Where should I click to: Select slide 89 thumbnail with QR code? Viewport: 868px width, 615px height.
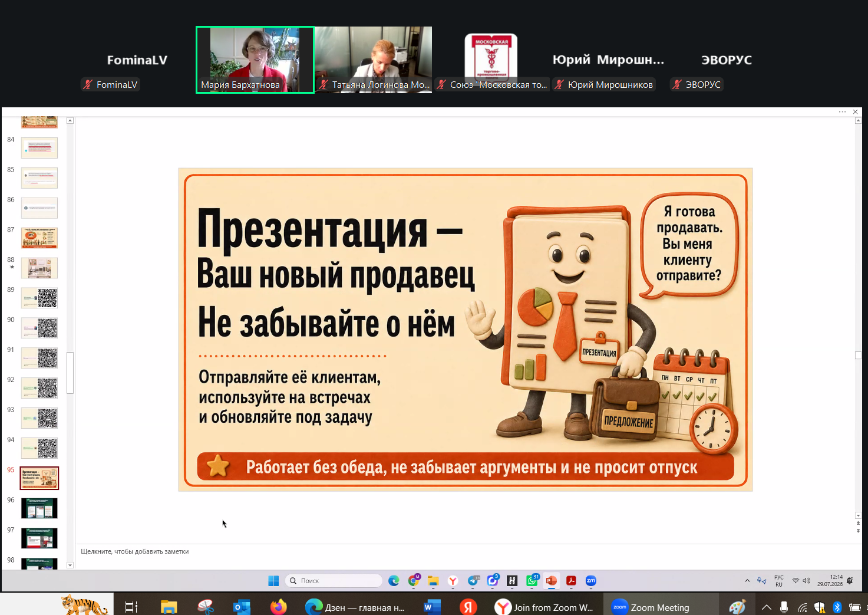(39, 298)
